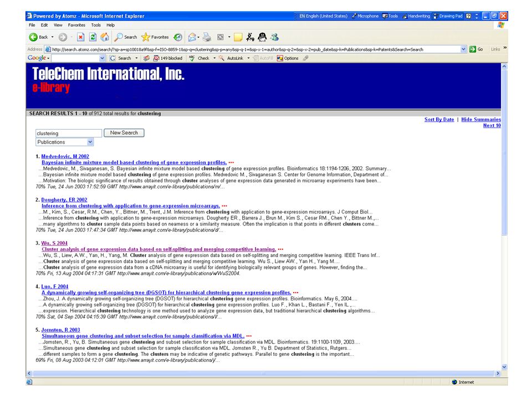Expand the Check button dropdown arrow
532x399 pixels.
pyautogui.click(x=214, y=58)
